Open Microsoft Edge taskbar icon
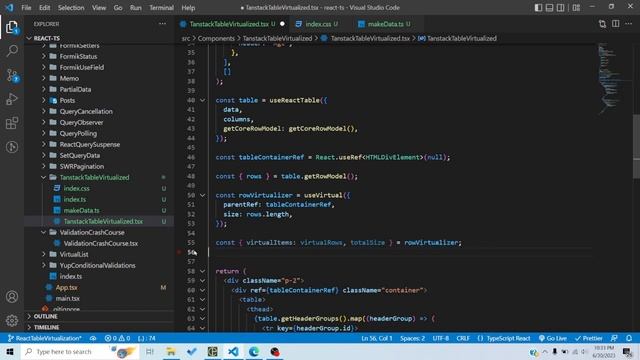 (x=253, y=352)
